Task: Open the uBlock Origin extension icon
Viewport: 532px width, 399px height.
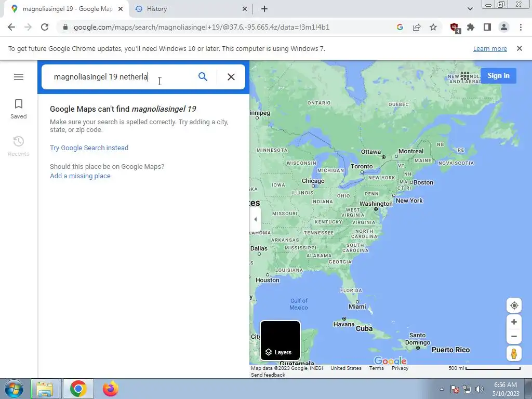Action: pyautogui.click(x=455, y=28)
